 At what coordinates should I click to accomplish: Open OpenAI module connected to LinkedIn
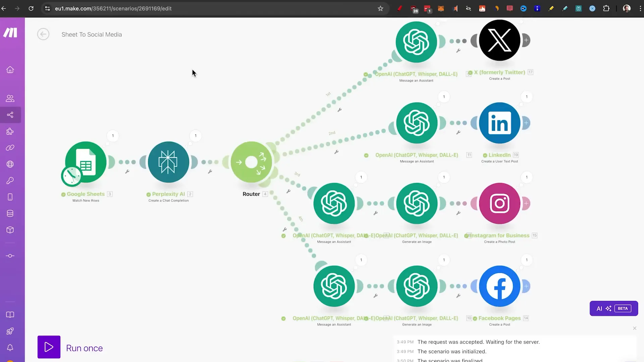[x=417, y=123]
